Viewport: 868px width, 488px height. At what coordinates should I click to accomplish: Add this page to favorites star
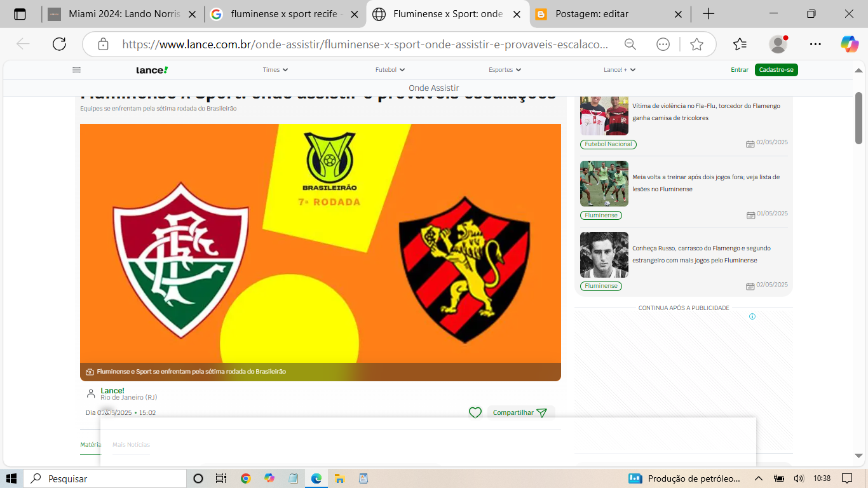tap(696, 44)
